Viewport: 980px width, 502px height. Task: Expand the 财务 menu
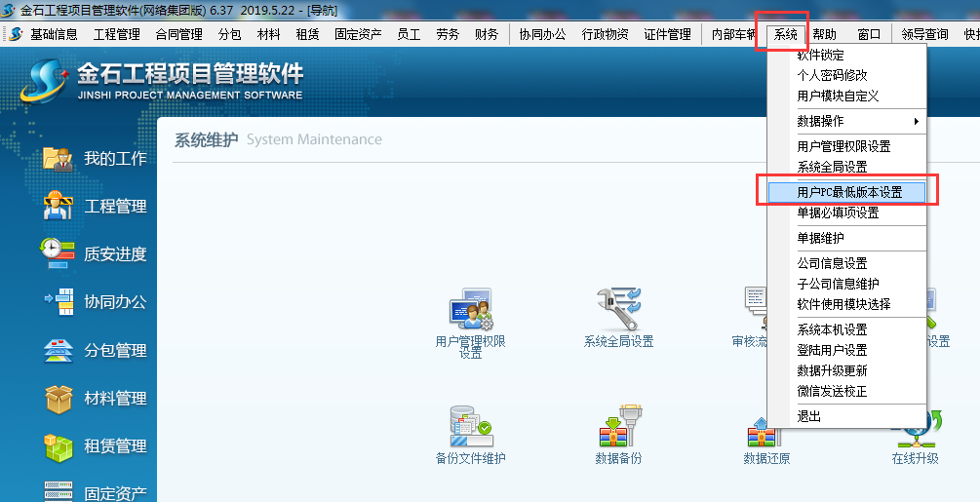pyautogui.click(x=486, y=34)
